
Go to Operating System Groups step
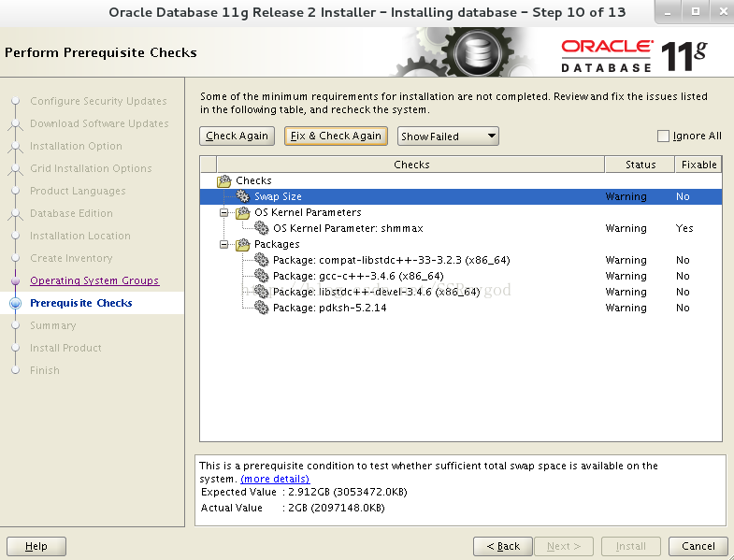94,280
